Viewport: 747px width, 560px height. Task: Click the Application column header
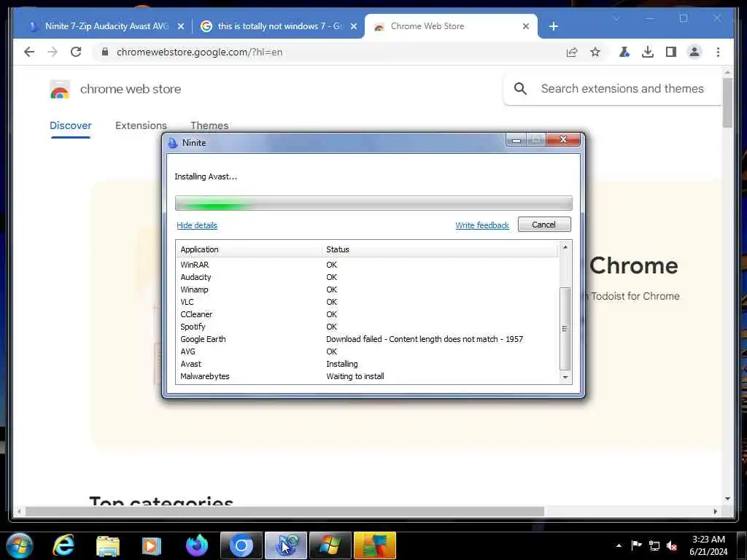pyautogui.click(x=249, y=249)
